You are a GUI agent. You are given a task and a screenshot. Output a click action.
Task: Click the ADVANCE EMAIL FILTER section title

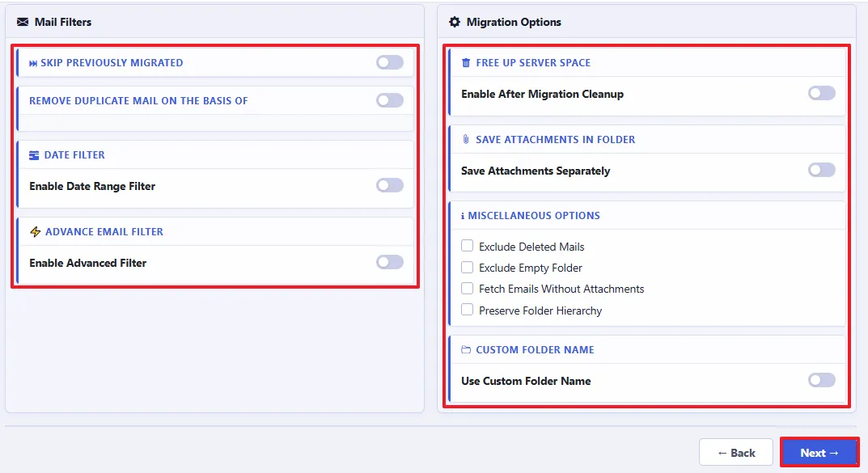click(104, 232)
